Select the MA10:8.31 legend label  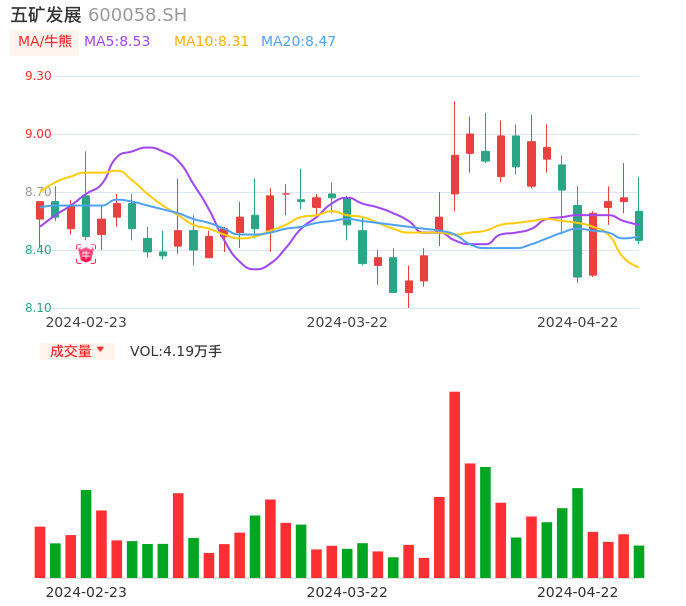[x=211, y=42]
